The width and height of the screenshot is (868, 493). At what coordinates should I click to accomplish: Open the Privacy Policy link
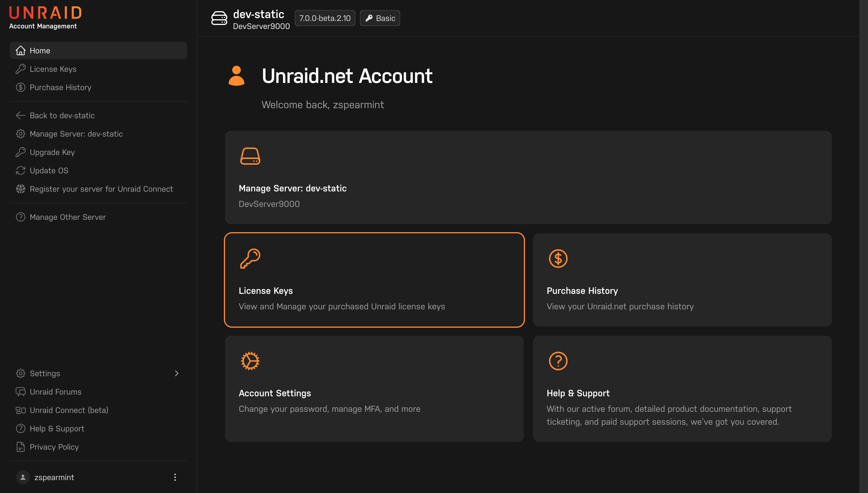[x=98, y=447]
